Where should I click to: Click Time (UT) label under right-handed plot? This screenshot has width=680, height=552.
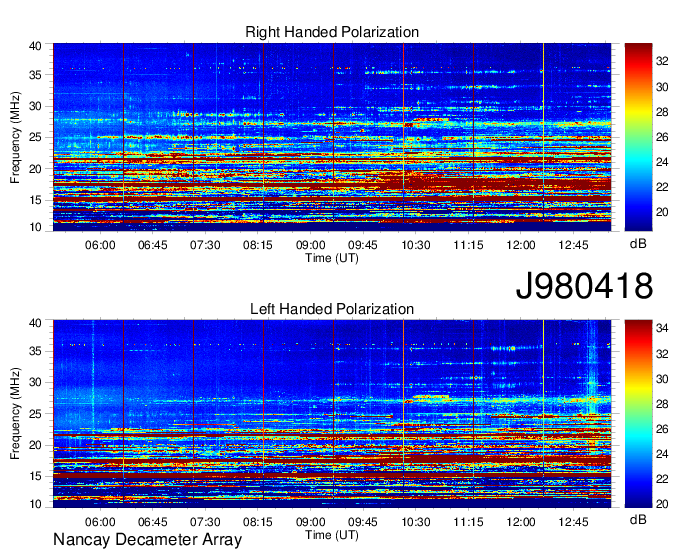pos(332,258)
